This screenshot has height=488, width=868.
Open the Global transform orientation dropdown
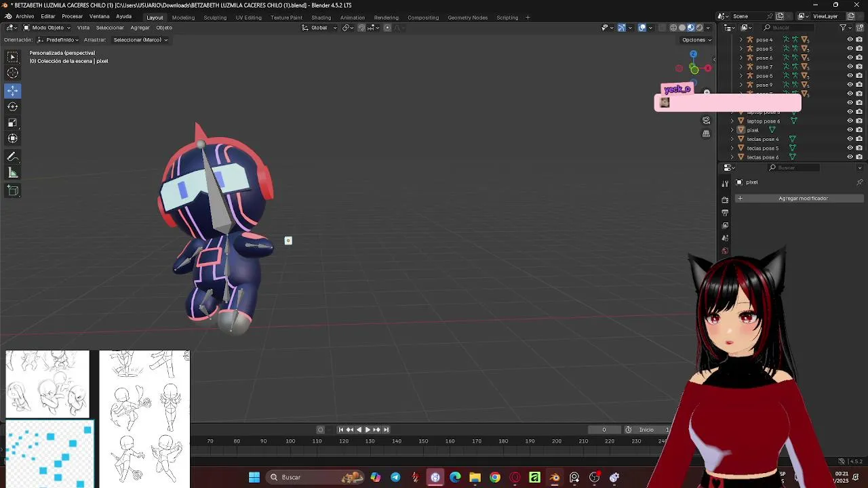(319, 28)
